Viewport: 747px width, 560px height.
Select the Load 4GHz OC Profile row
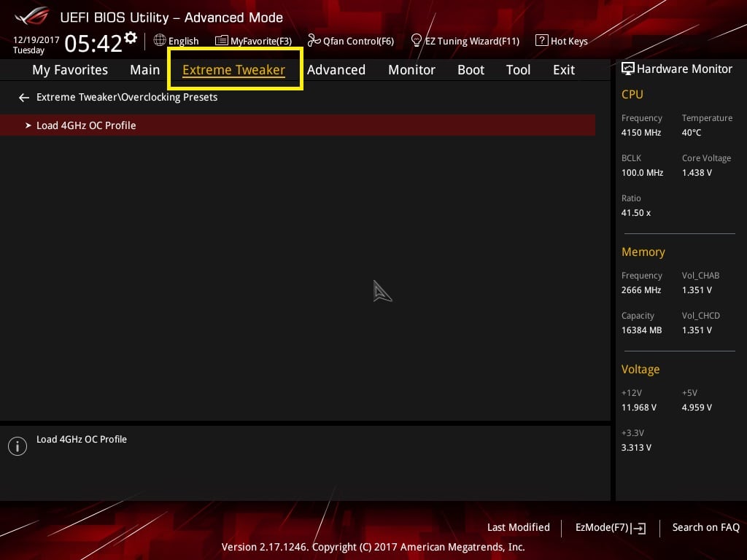point(298,125)
